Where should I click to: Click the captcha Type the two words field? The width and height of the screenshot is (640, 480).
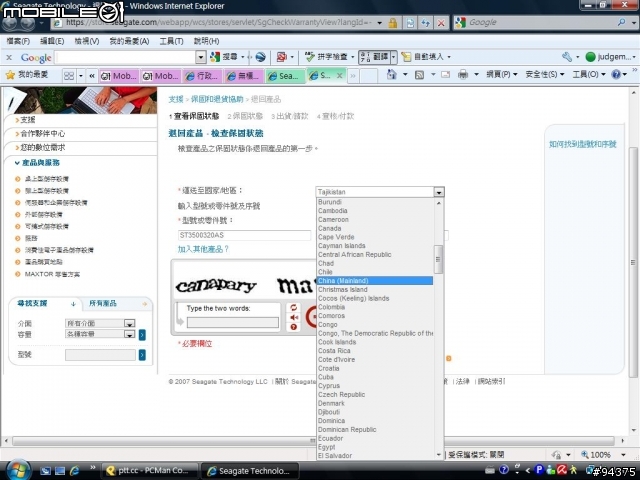pos(233,322)
